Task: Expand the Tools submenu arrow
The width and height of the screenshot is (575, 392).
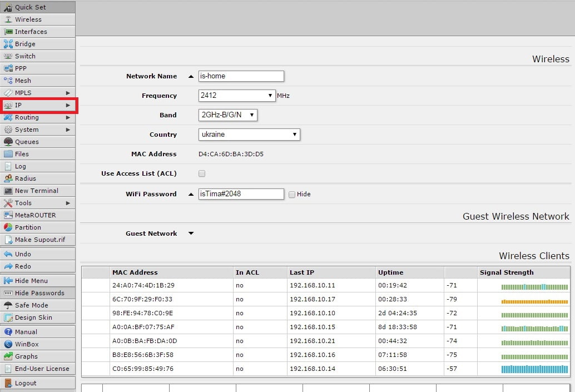Action: pyautogui.click(x=68, y=203)
